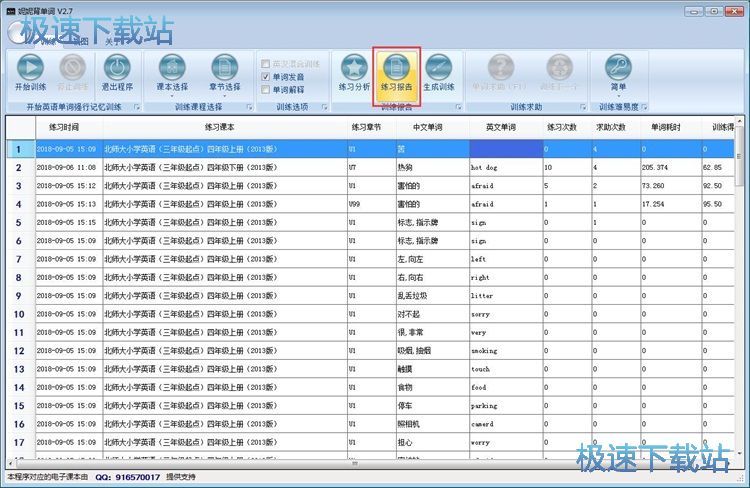Image resolution: width=750 pixels, height=488 pixels.
Task: Select row header number 1
Action: tap(21, 149)
